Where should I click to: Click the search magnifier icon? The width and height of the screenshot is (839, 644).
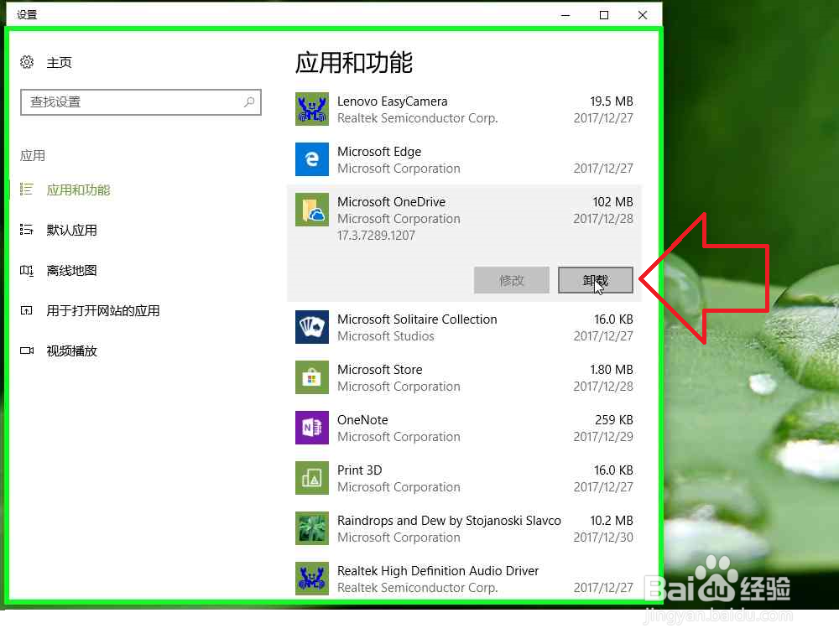[249, 101]
